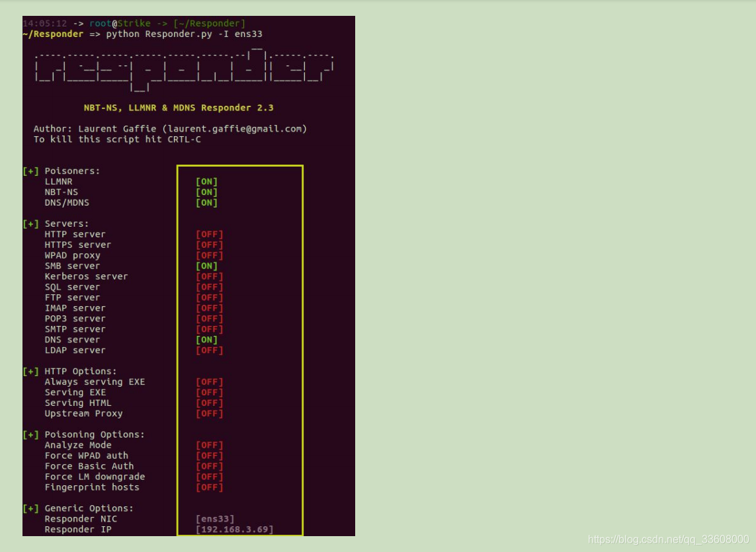Click the [ON] status beside DNS server
Viewport: 756px width, 552px height.
(206, 340)
